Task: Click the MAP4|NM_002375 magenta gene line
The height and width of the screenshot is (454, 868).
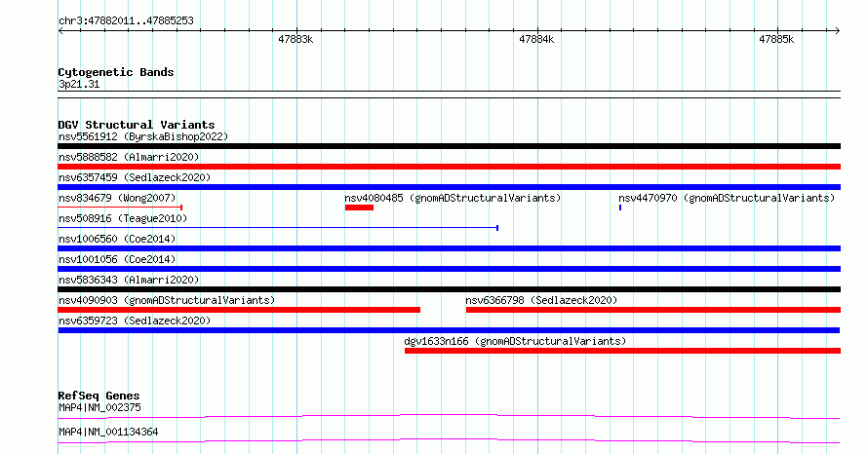Action: [x=449, y=416]
